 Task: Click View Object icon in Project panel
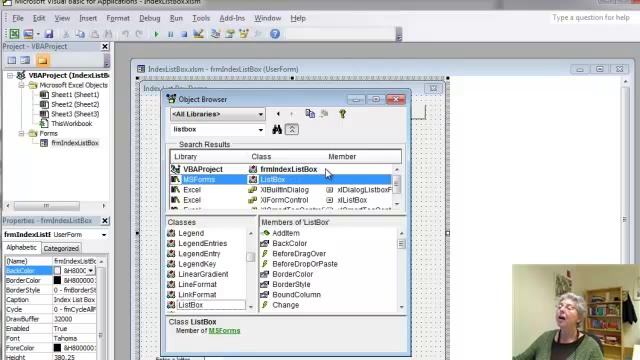coord(25,60)
